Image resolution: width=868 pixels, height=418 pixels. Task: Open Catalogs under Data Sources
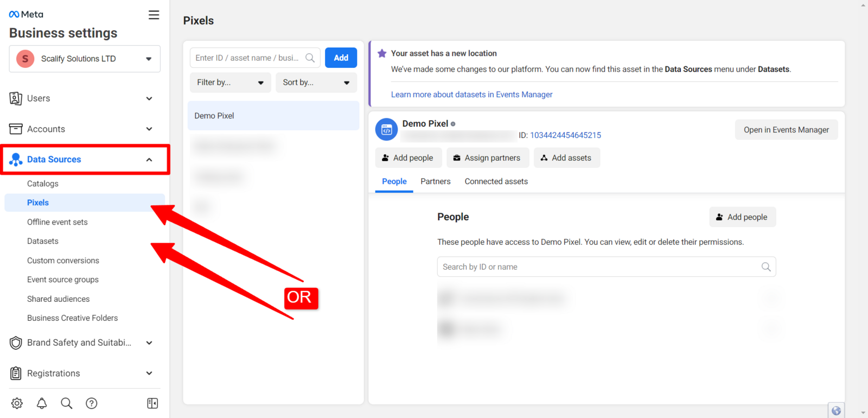pyautogui.click(x=43, y=183)
